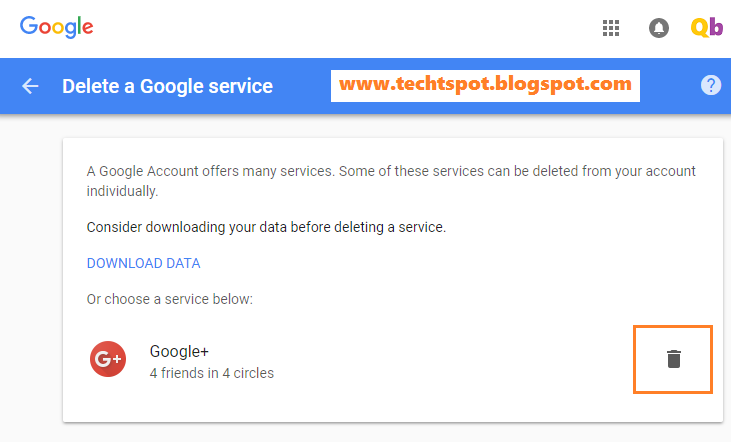Screen dimensions: 731x442
Task: Delete Google+ using the trash icon
Action: click(x=674, y=359)
